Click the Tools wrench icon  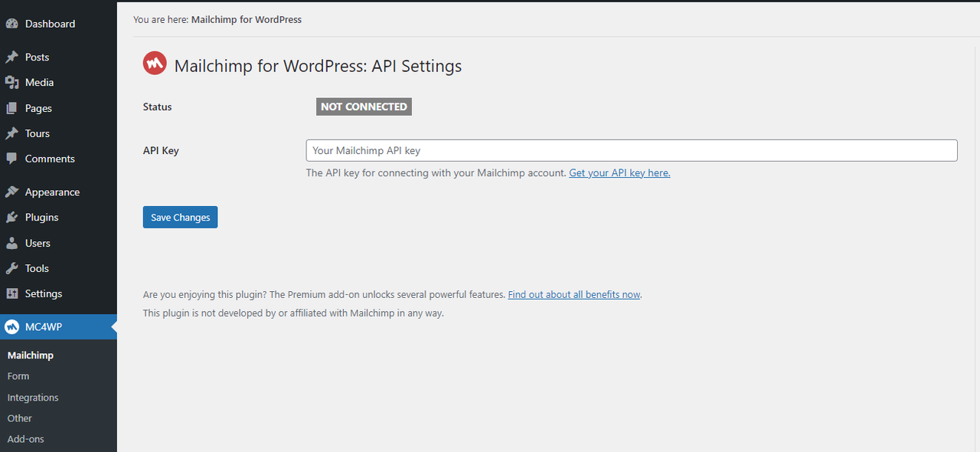11,268
